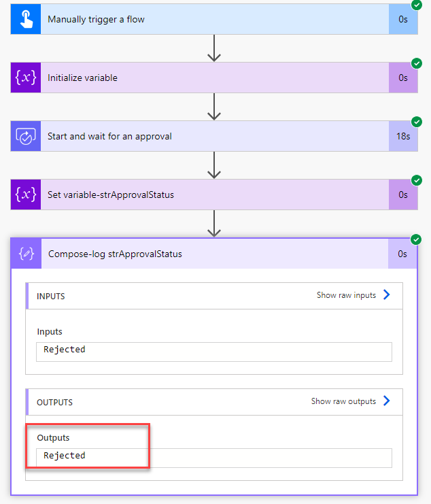
Task: Click the approval action icon
Action: tap(26, 136)
